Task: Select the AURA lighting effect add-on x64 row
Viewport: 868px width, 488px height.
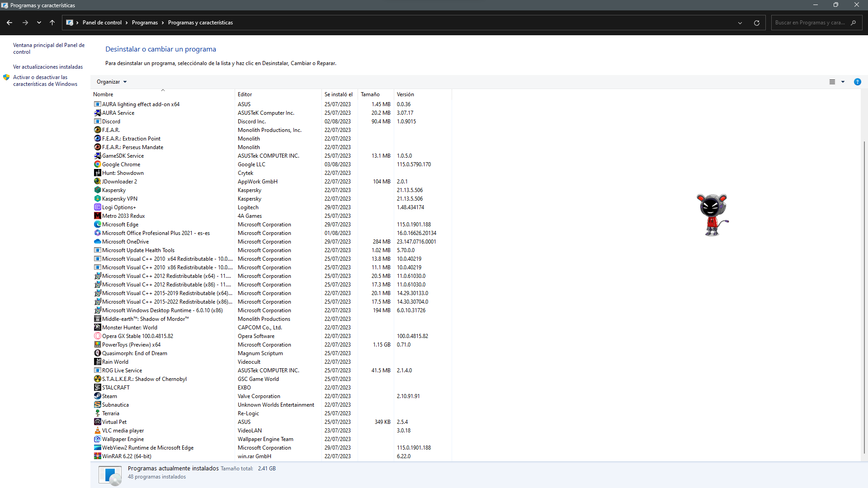Action: pyautogui.click(x=272, y=104)
